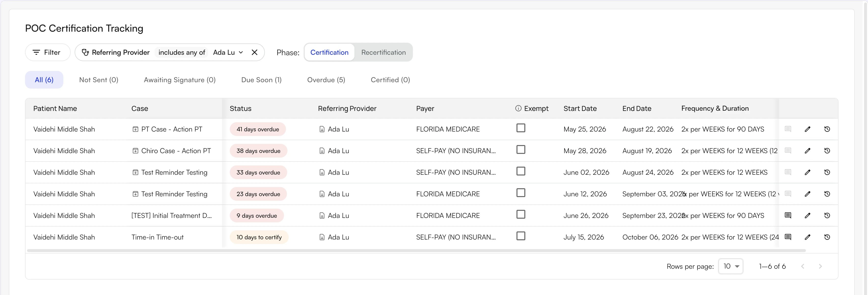The image size is (868, 295).
Task: Open notes for the 23 days overdue row
Action: 788,194
